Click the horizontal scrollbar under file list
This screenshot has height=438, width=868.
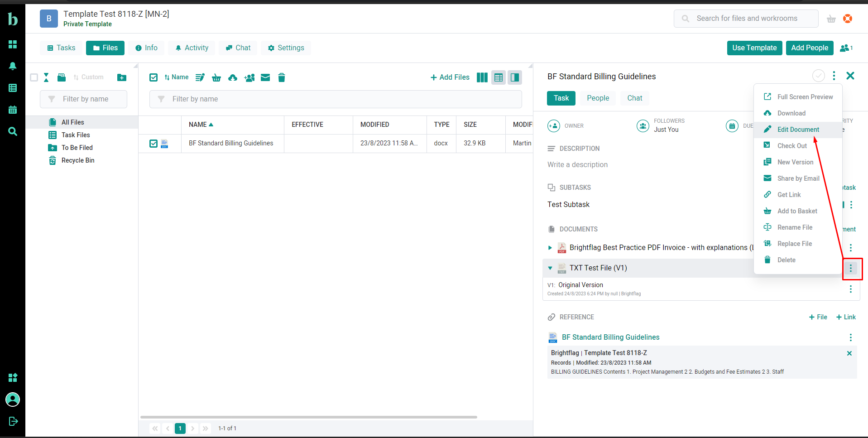tap(309, 417)
